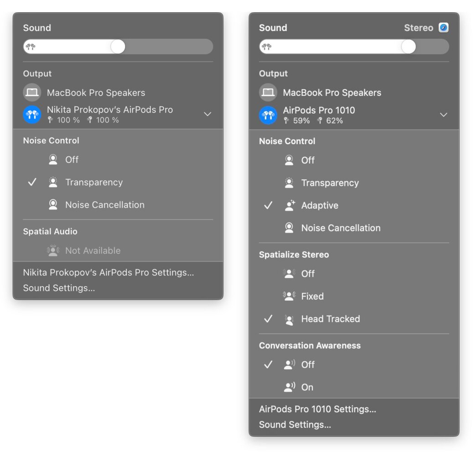This screenshot has height=456, width=476.
Task: Select Transparency mode in left panel
Action: tap(118, 182)
